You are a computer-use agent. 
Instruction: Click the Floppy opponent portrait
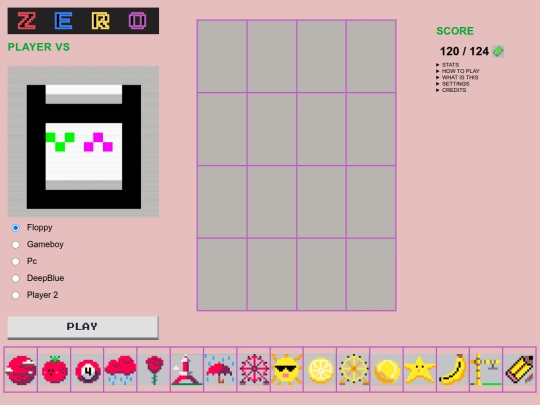click(x=83, y=141)
